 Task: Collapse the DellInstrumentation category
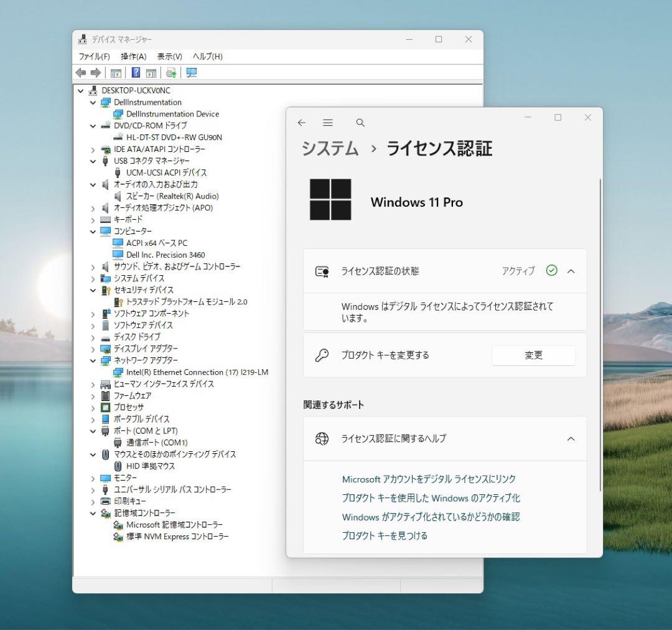pyautogui.click(x=93, y=103)
